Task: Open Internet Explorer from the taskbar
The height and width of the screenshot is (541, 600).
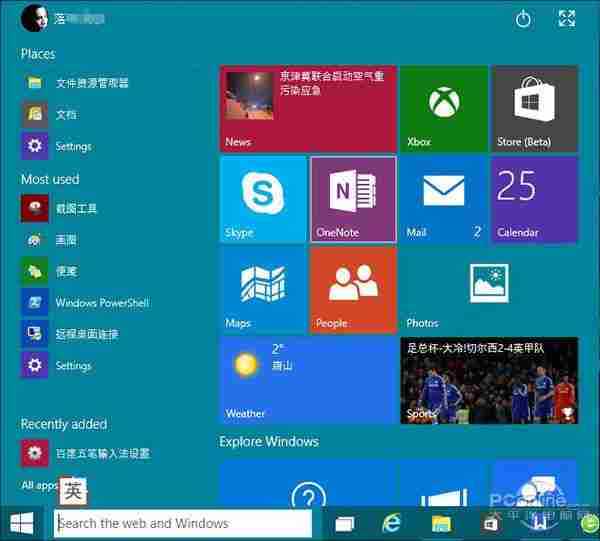Action: (393, 523)
